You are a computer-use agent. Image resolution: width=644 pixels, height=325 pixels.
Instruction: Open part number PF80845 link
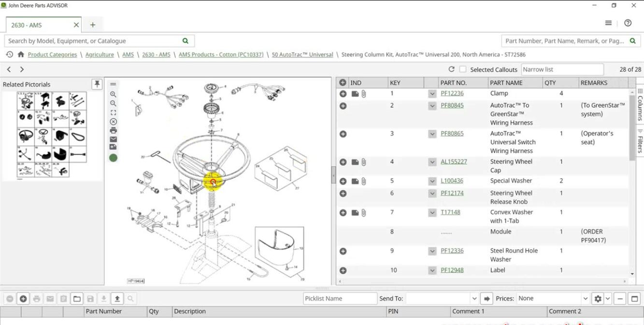[x=452, y=105]
